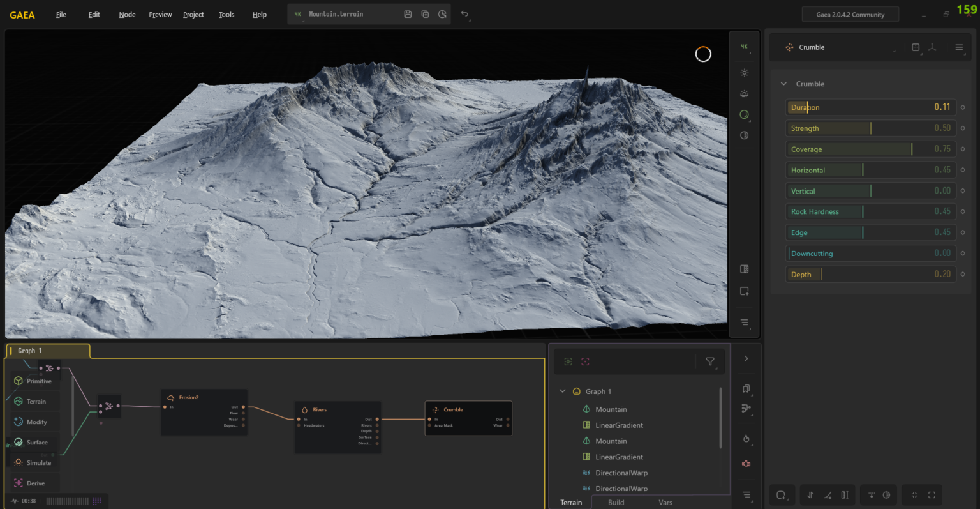
Task: Switch to the Vars tab
Action: pos(665,503)
